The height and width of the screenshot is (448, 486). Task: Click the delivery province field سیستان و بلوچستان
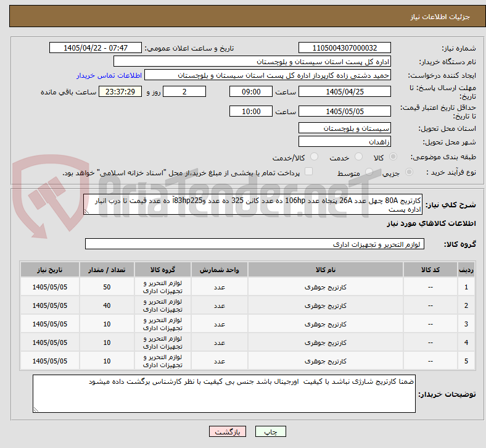point(345,128)
